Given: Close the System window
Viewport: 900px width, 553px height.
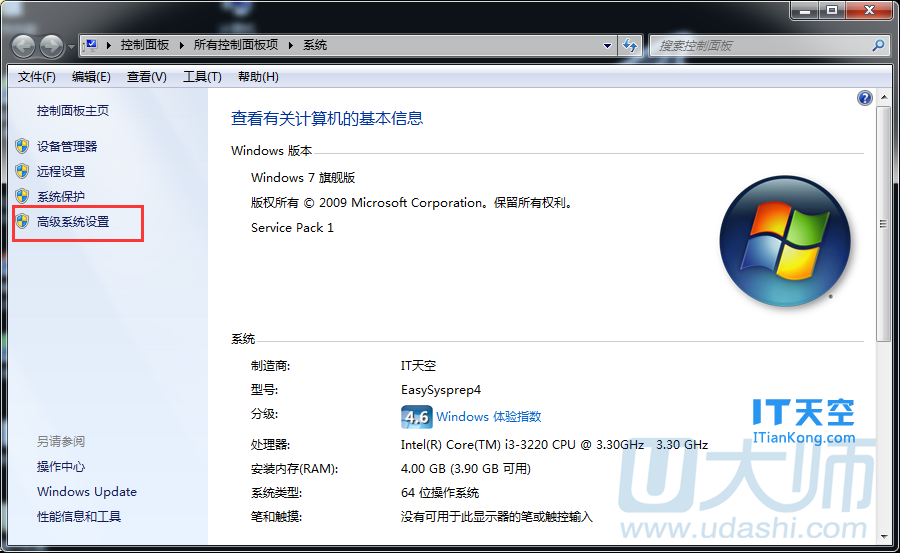Looking at the screenshot, I should click(x=869, y=10).
